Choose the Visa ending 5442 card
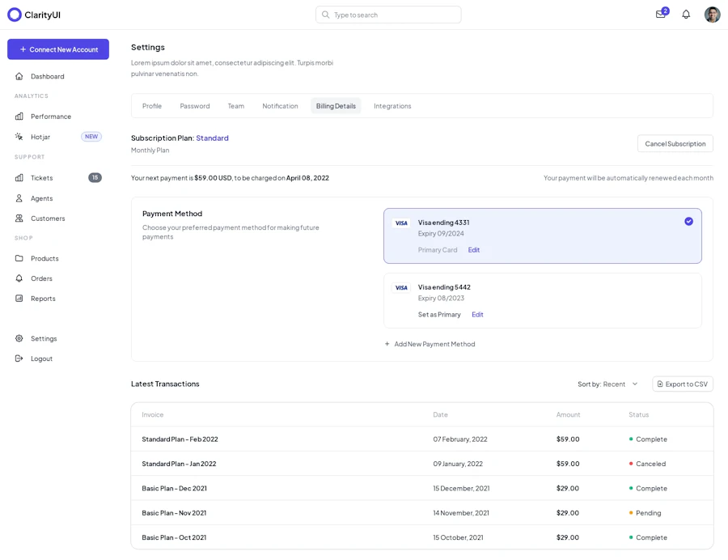Viewport: 728px width, 560px height. pos(542,300)
